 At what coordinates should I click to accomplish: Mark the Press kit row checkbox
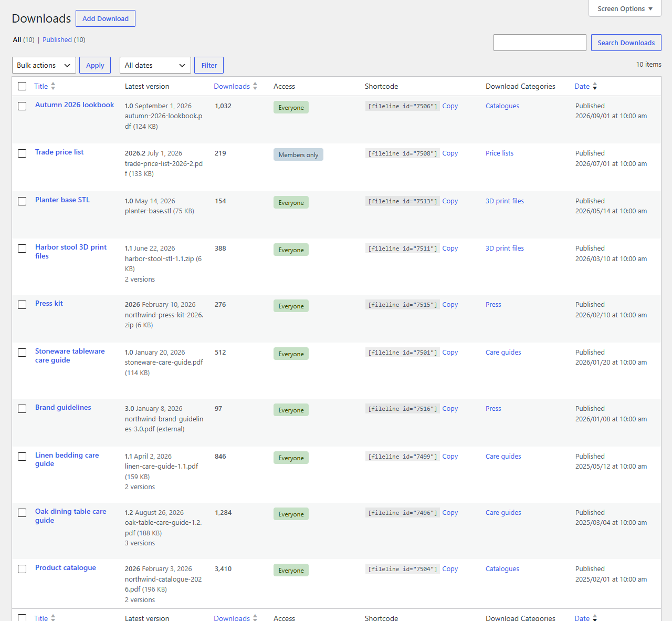[22, 305]
